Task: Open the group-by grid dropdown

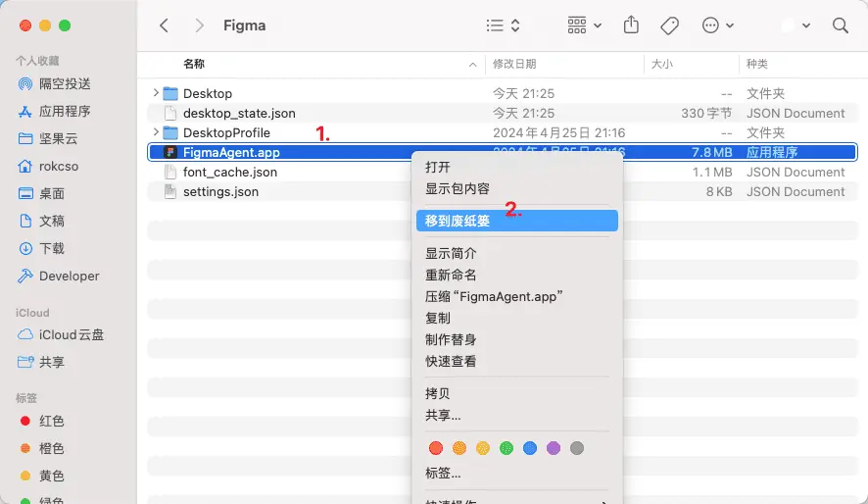Action: point(584,25)
